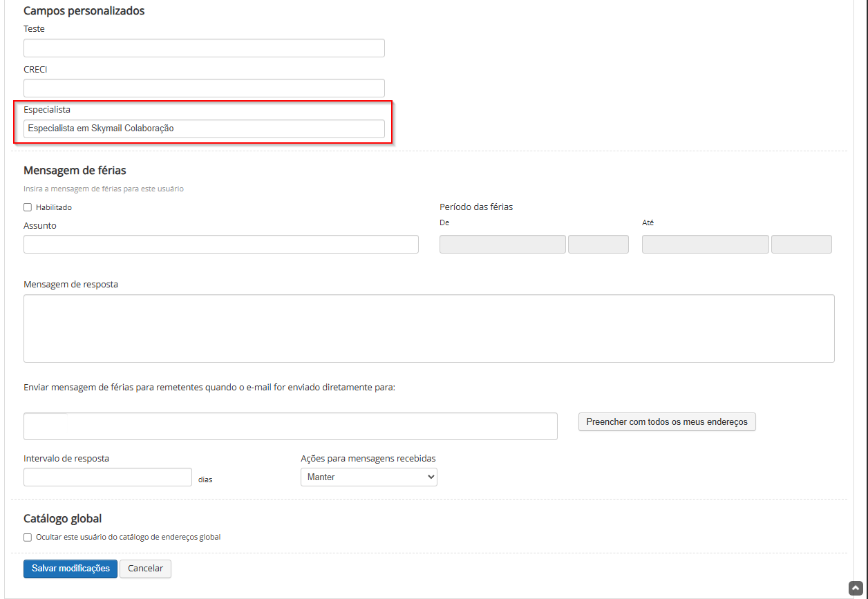The image size is (868, 599).
Task: Click the Intervalo de resposta days field
Action: (107, 477)
